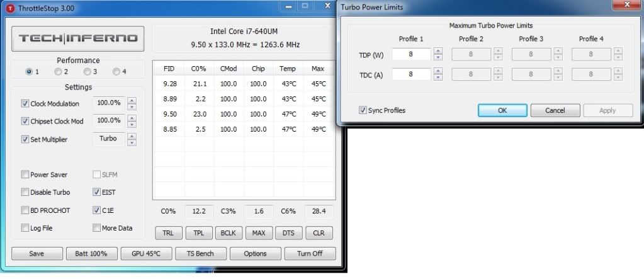Toggle the Sync Profiles checkbox

[x=363, y=110]
